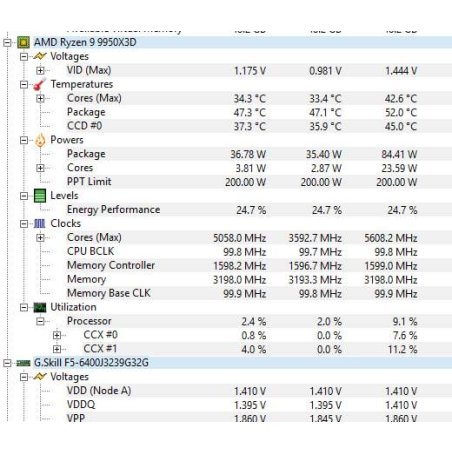Click the 1598.2 MHz memory controller value
Screen dimensions: 452x452
[239, 266]
